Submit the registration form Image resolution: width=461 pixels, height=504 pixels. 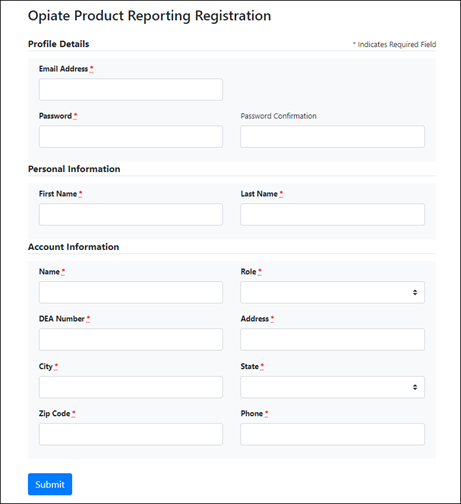click(x=50, y=484)
